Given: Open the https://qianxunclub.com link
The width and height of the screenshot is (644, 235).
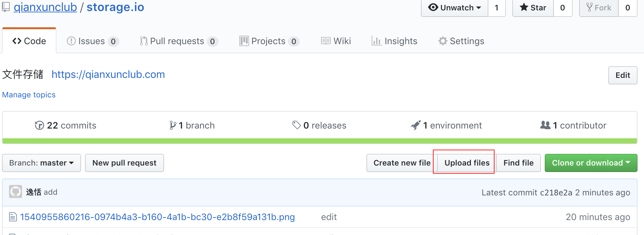Looking at the screenshot, I should 108,75.
